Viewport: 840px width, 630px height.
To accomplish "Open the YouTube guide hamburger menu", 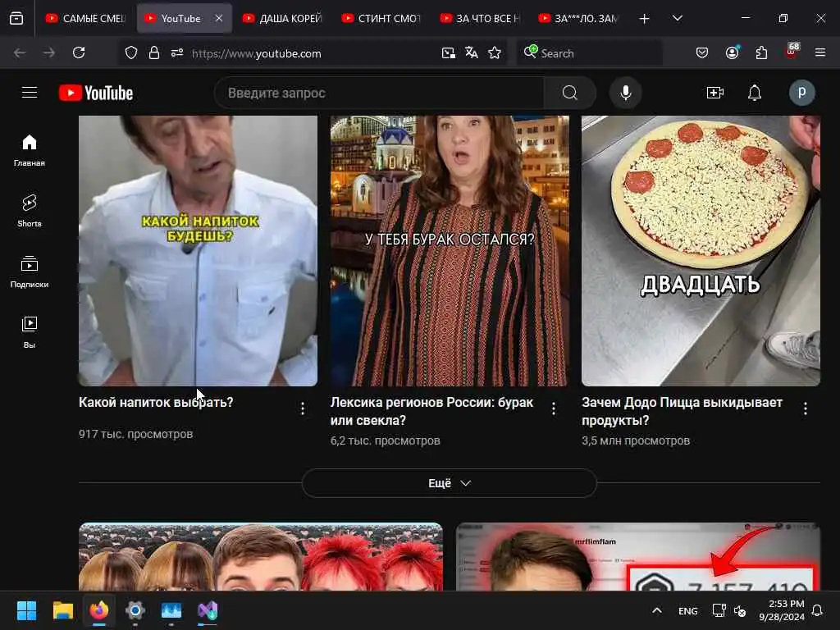I will (x=30, y=93).
